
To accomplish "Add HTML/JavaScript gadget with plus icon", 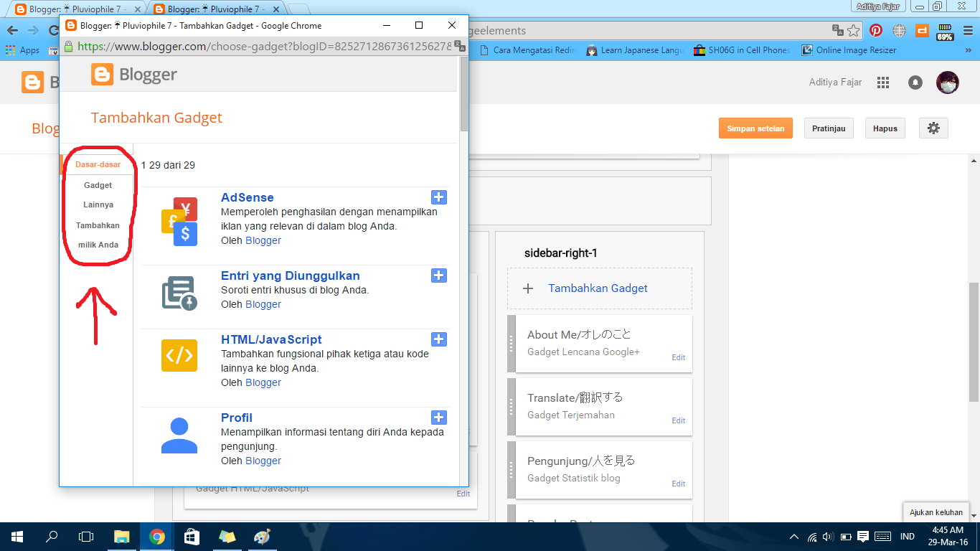I will [439, 339].
